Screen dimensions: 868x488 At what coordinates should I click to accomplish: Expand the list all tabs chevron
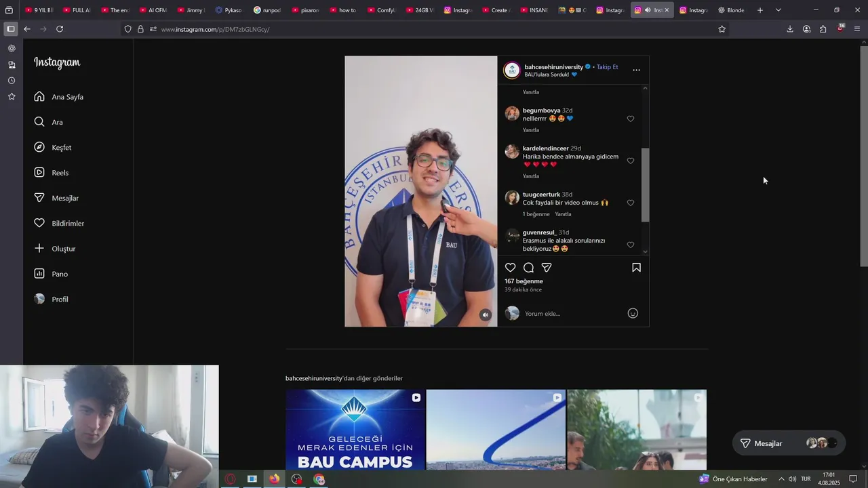coord(778,10)
